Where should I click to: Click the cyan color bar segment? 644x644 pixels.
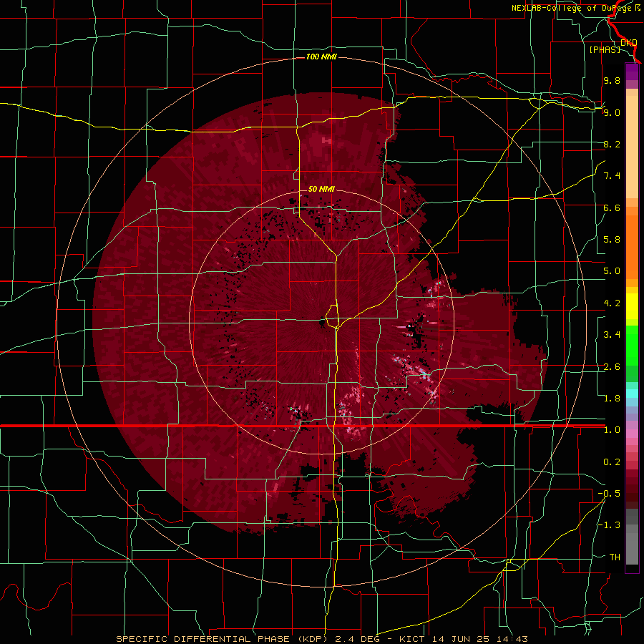(x=632, y=394)
